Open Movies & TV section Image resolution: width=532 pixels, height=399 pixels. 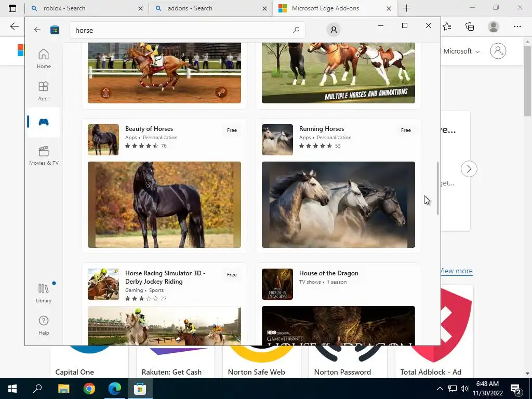point(44,155)
